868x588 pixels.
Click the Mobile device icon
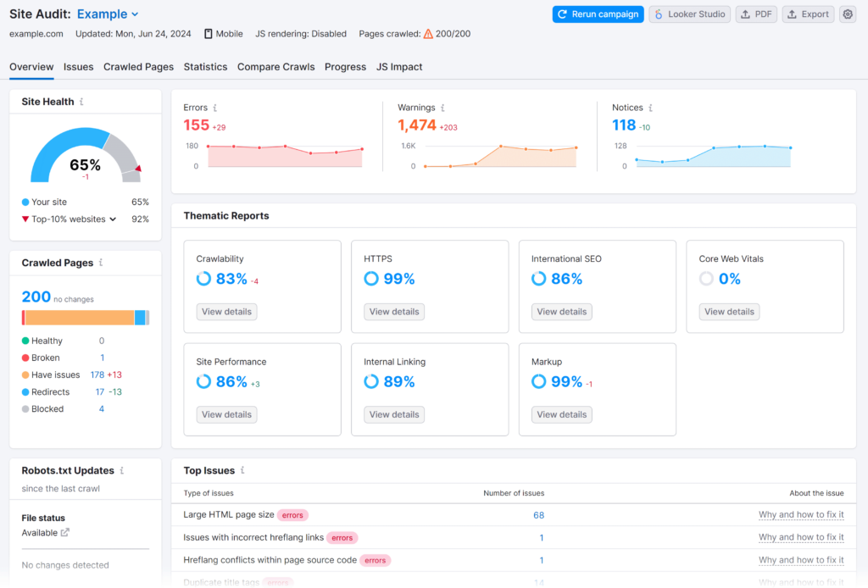click(209, 34)
